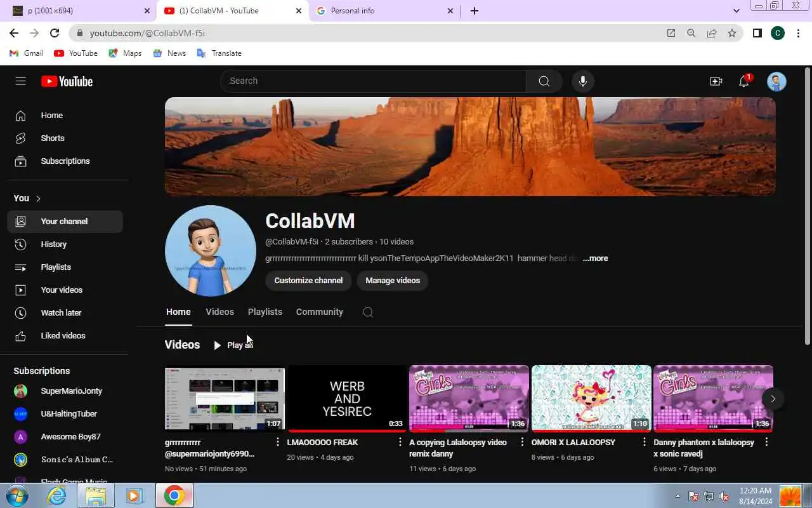Open Your videos in sidebar
This screenshot has height=508, width=812.
[x=65, y=290]
